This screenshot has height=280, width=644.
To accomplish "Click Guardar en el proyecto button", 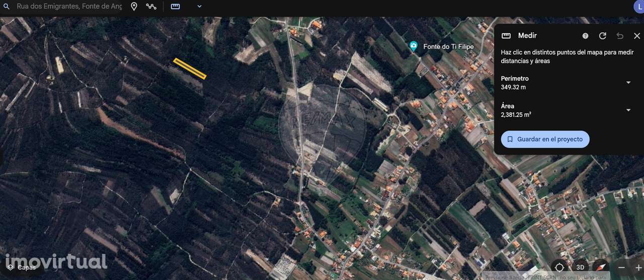I will [x=545, y=139].
